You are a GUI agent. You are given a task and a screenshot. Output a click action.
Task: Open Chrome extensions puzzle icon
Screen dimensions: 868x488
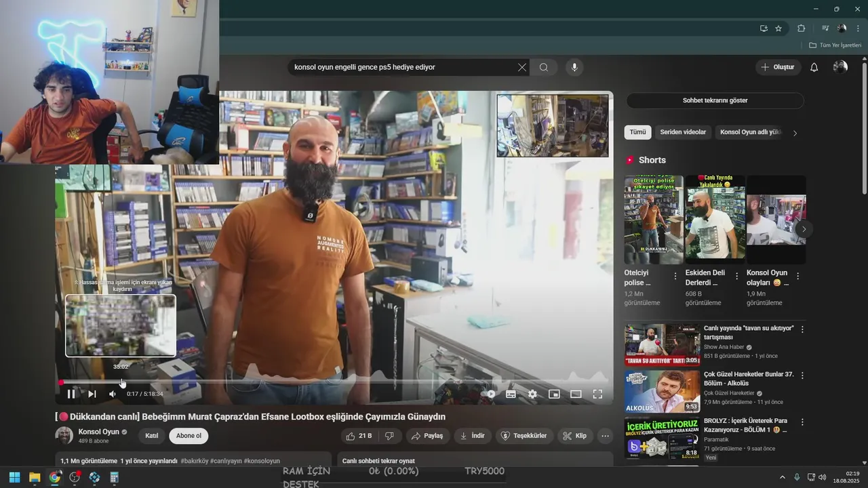[x=802, y=28]
